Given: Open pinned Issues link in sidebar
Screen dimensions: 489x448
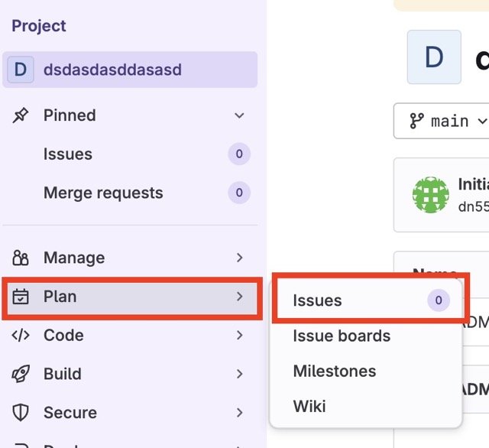Looking at the screenshot, I should click(68, 154).
